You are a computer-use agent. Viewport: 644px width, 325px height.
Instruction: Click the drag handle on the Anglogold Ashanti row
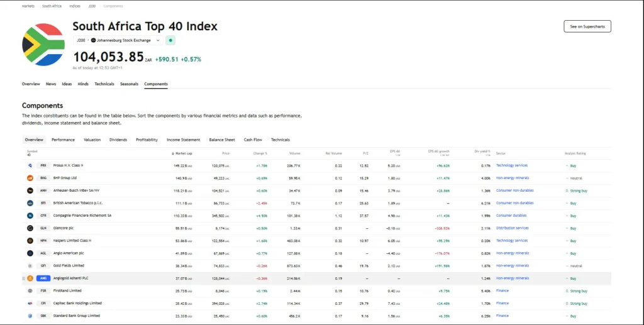tap(23, 278)
